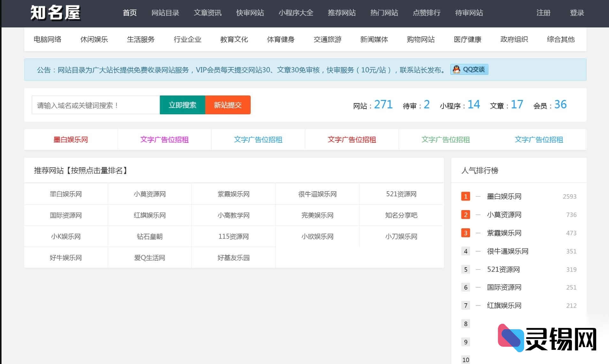Go to 点赞排行 page
The width and height of the screenshot is (609, 364).
(426, 13)
